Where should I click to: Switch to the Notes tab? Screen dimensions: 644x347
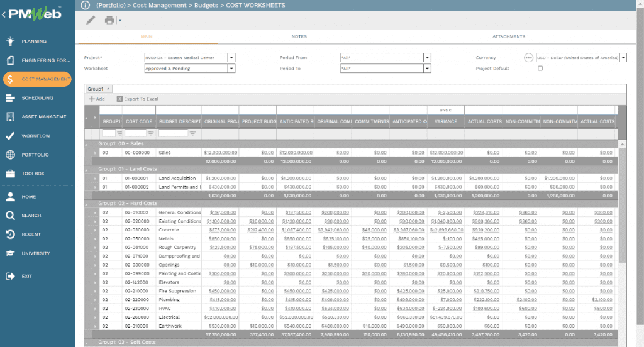click(299, 37)
